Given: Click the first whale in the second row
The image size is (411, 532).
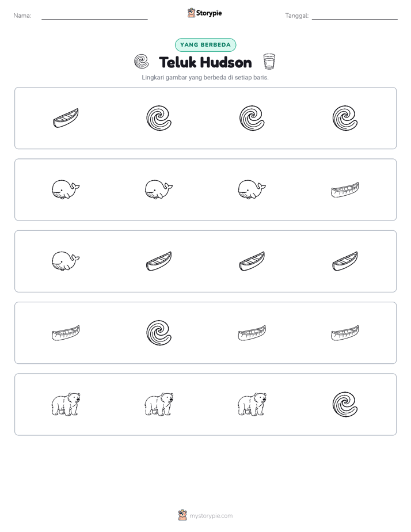Looking at the screenshot, I should 66,189.
